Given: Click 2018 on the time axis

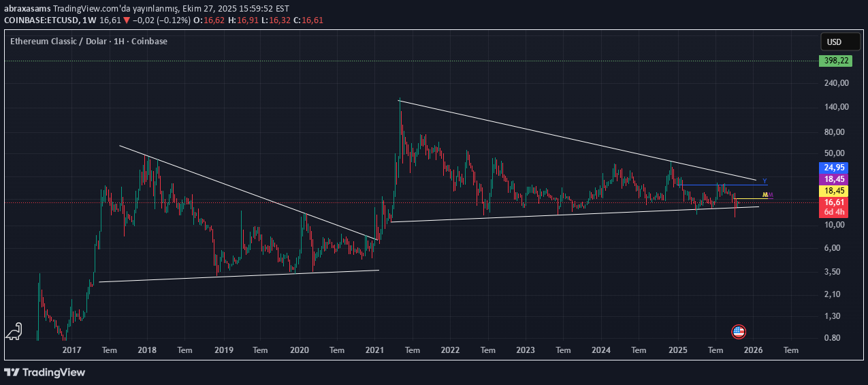Looking at the screenshot, I should (x=147, y=350).
